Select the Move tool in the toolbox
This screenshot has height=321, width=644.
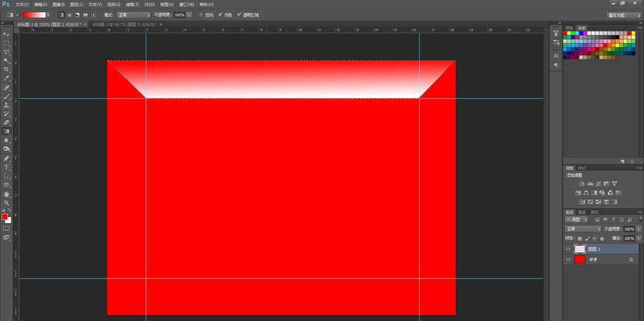click(6, 33)
